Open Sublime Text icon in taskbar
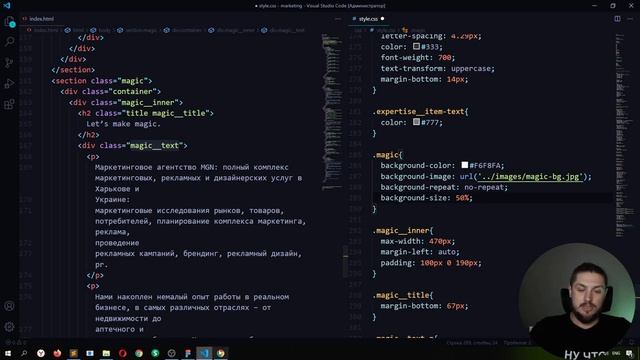Screen dimensions: 640x360 point(73,353)
